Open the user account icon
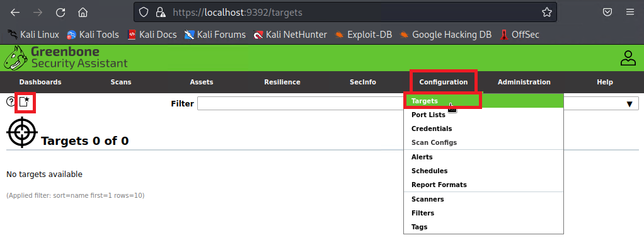 (x=628, y=58)
